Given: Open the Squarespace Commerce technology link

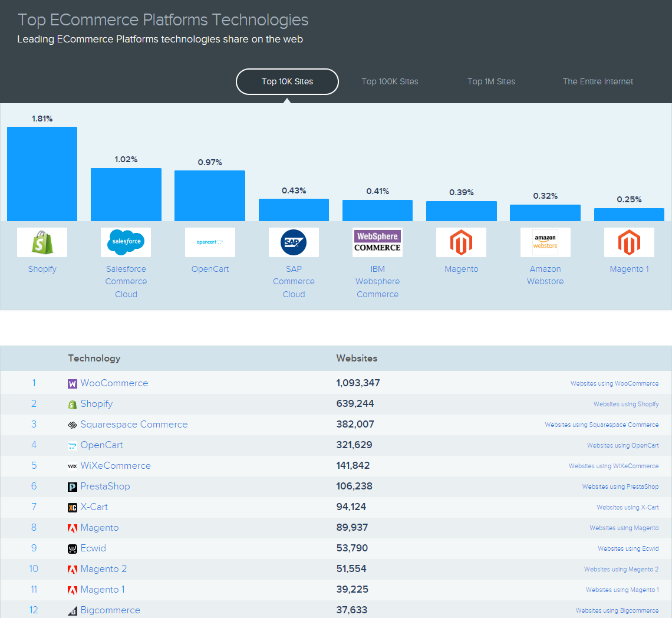Looking at the screenshot, I should (134, 424).
